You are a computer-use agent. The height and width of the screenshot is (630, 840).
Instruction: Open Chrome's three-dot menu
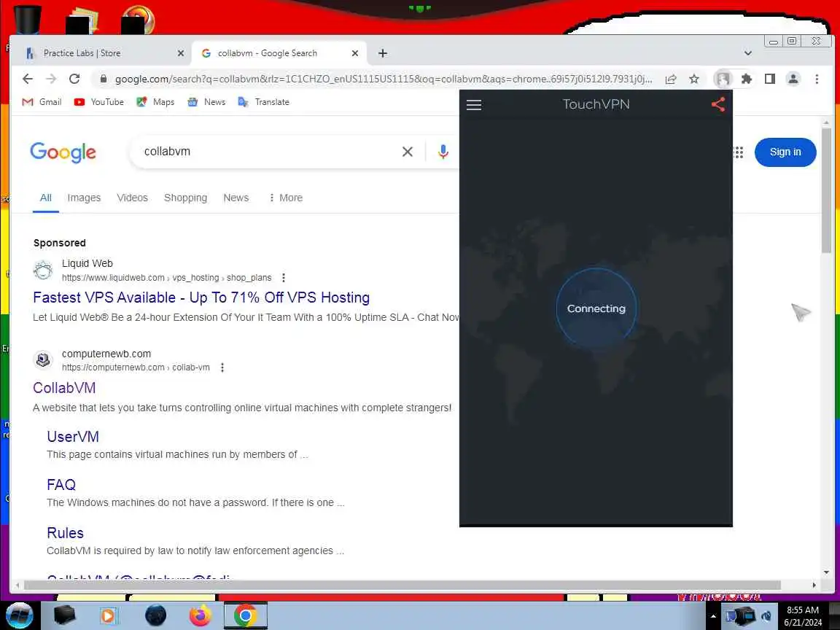(817, 79)
